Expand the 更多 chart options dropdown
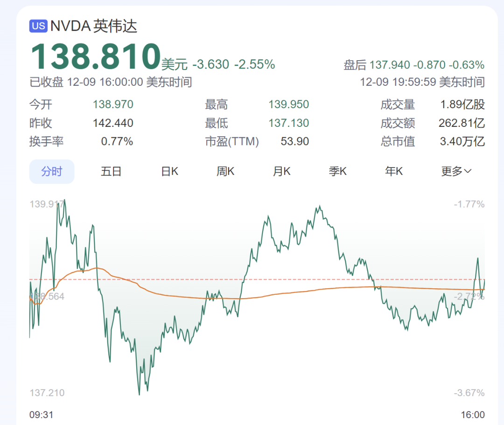This screenshot has width=504, height=425. tap(456, 172)
